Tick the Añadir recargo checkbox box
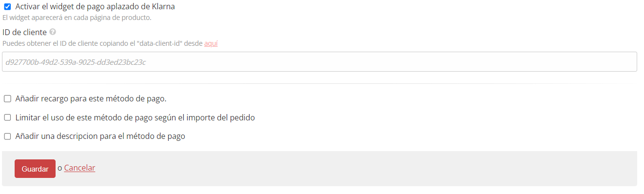644x194 pixels. (7, 98)
